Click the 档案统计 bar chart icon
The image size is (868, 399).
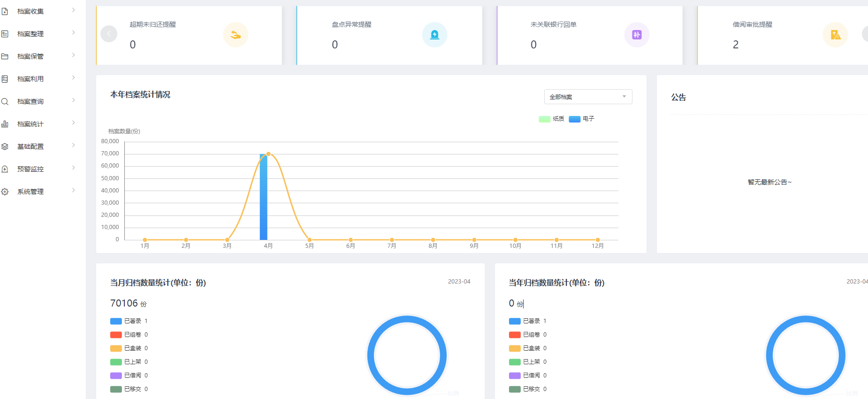[5, 124]
